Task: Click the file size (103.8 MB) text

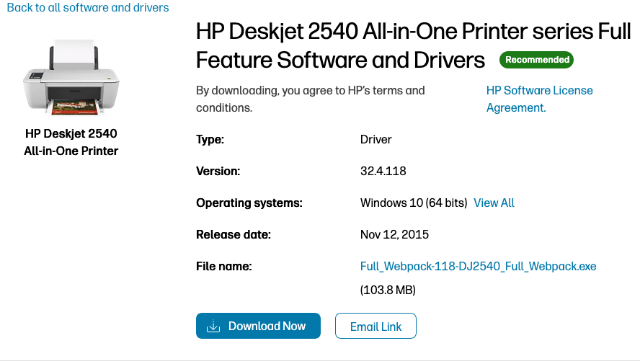Action: click(x=388, y=290)
